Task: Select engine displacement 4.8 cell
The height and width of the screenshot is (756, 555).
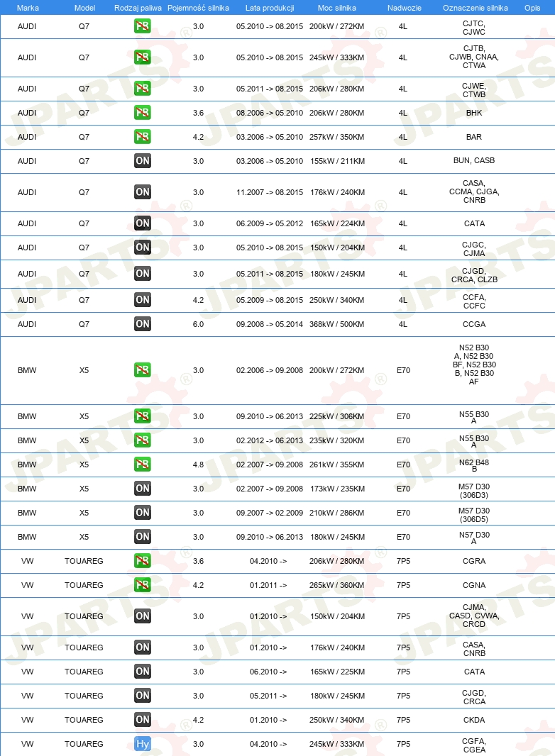Action: point(198,465)
